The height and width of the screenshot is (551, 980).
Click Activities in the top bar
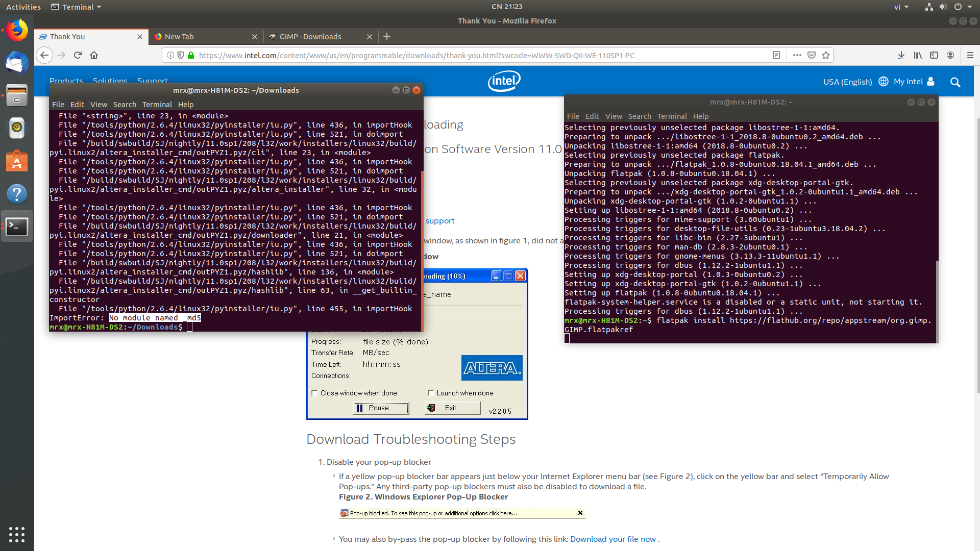click(x=23, y=7)
